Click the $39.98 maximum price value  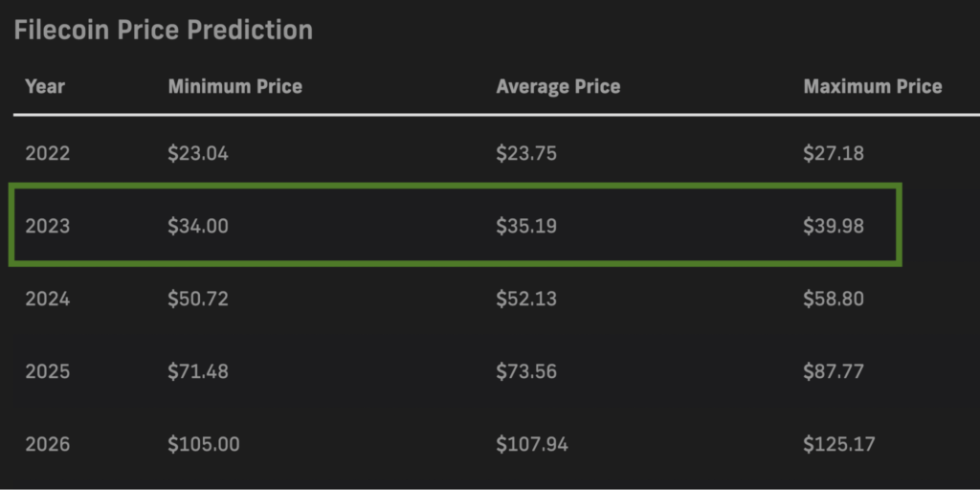coord(834,226)
